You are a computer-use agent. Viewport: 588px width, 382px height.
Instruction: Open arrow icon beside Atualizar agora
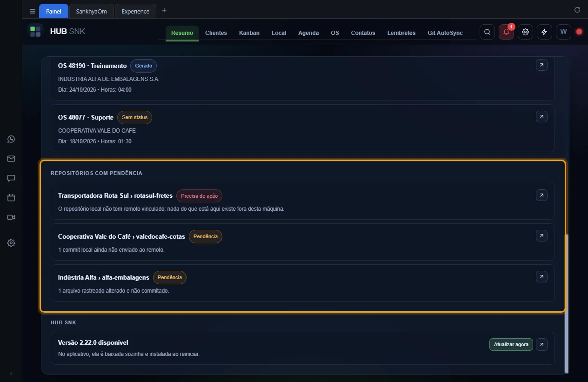[x=541, y=345]
